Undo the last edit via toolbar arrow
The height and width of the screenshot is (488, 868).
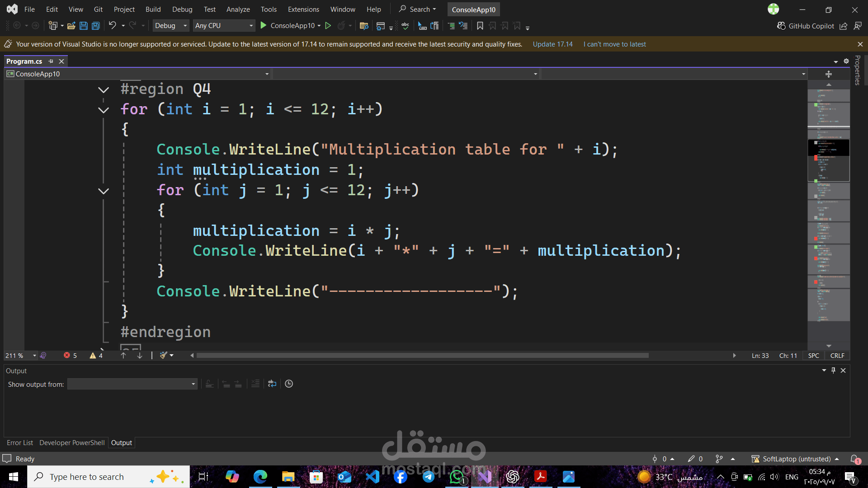(113, 25)
